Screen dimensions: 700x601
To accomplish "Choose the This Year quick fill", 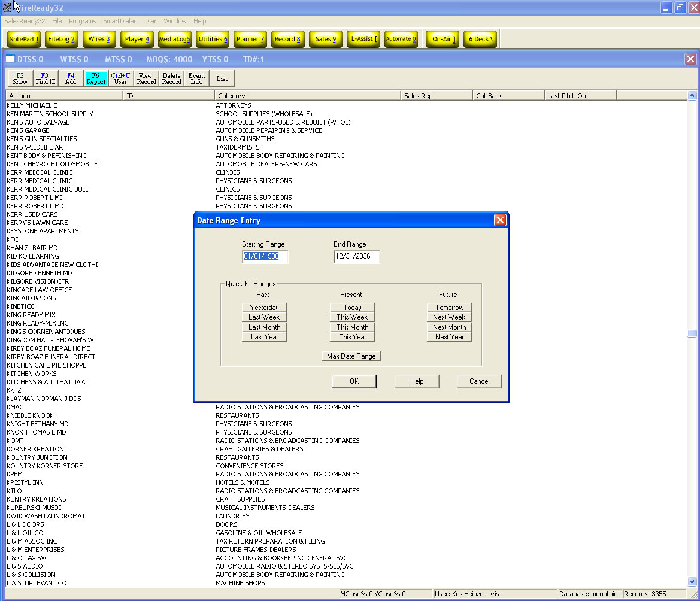I will 352,337.
